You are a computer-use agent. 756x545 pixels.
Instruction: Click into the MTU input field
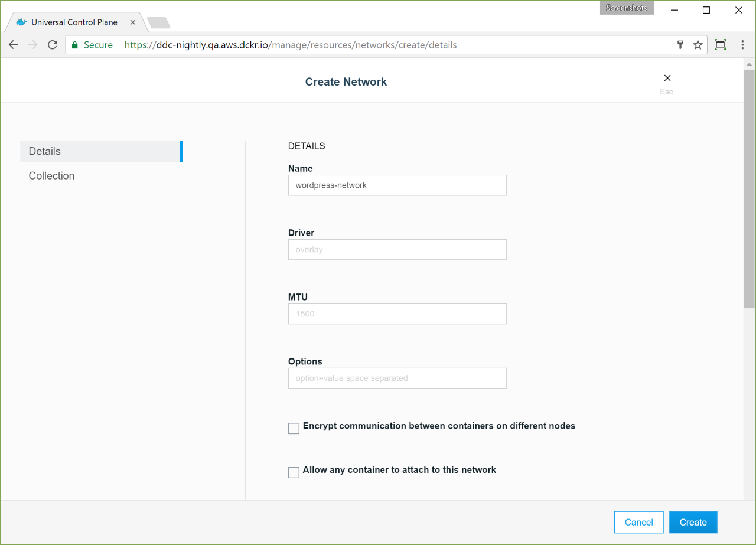click(x=397, y=314)
